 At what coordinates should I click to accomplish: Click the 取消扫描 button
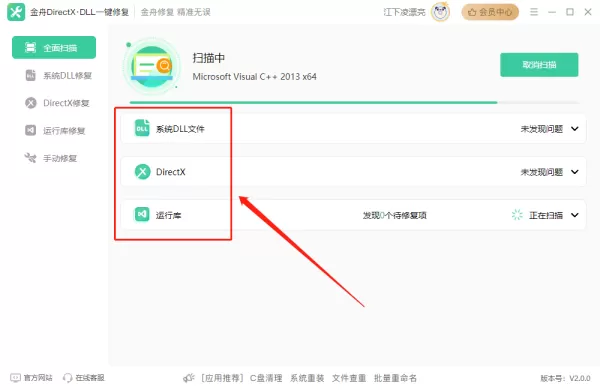click(539, 65)
